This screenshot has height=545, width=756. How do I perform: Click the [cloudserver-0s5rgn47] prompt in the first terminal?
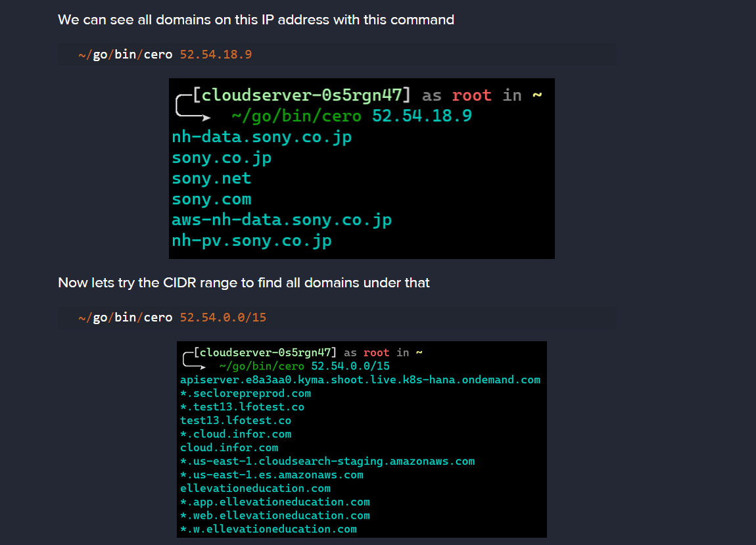coord(302,95)
